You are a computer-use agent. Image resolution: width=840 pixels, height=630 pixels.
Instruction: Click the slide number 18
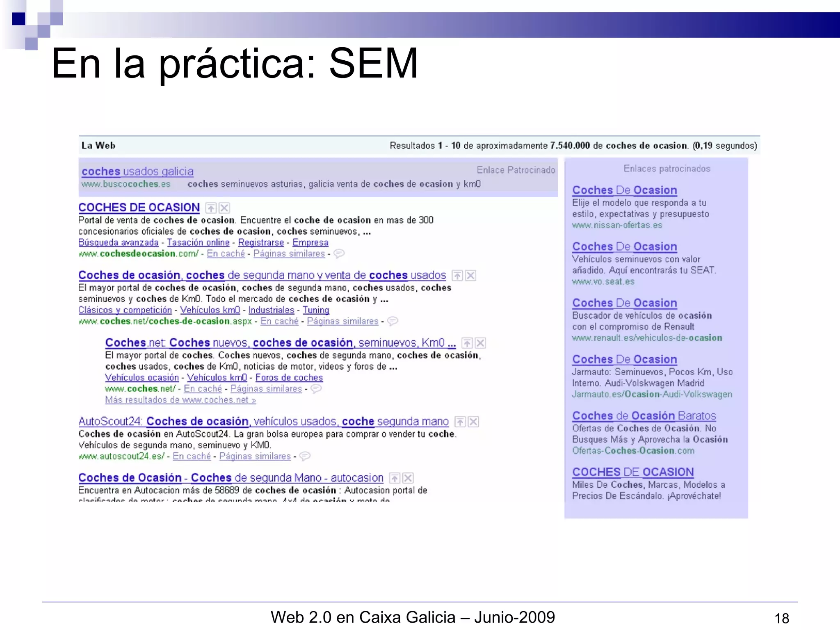pyautogui.click(x=782, y=618)
